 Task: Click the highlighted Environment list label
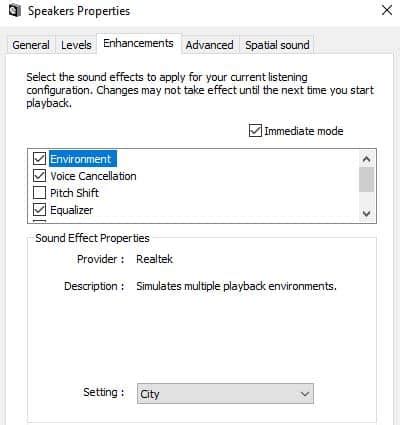(x=83, y=159)
